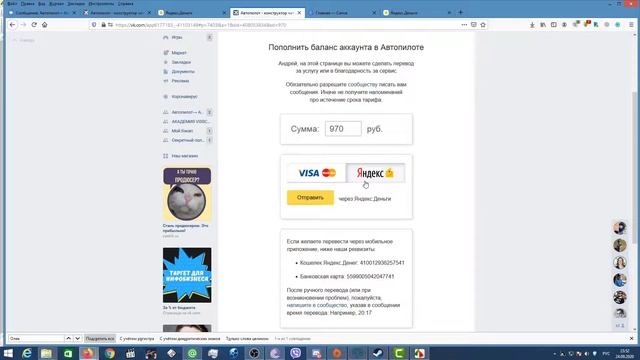Reload the current page
640x360 pixels.
point(34,25)
